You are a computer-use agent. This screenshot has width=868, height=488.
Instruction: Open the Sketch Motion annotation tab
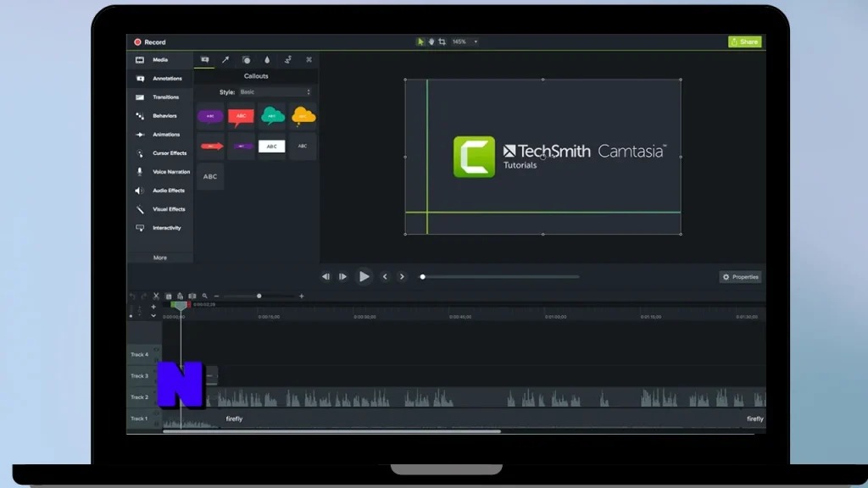click(288, 60)
